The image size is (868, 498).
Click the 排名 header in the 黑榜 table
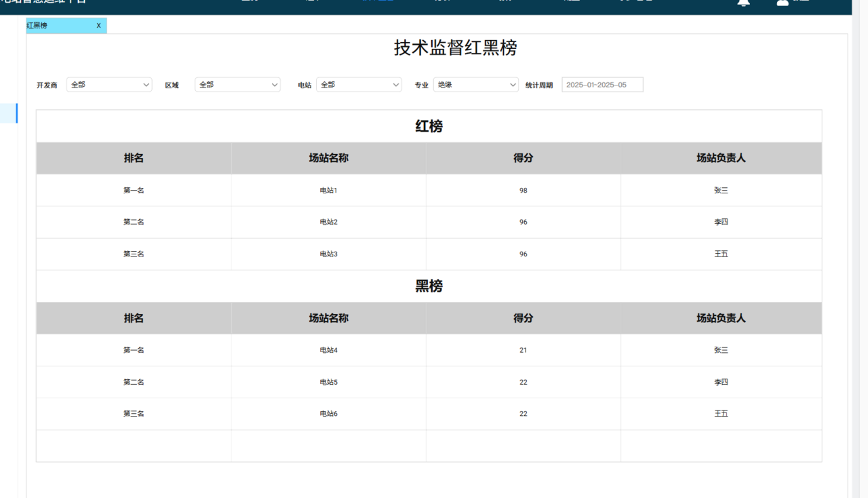pyautogui.click(x=134, y=318)
